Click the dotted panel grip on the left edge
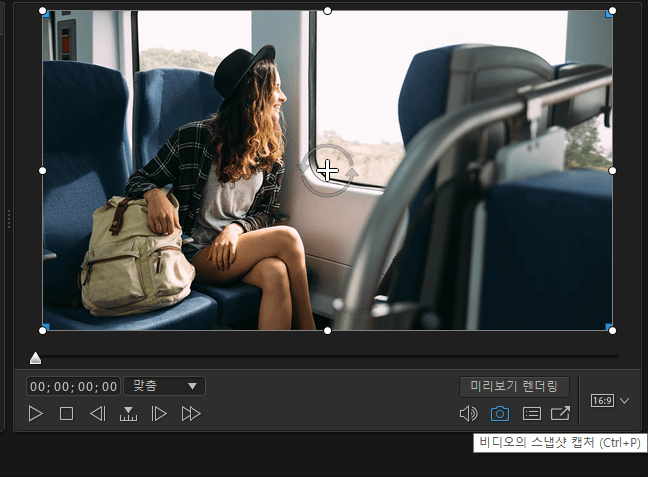This screenshot has height=477, width=648. [x=9, y=219]
